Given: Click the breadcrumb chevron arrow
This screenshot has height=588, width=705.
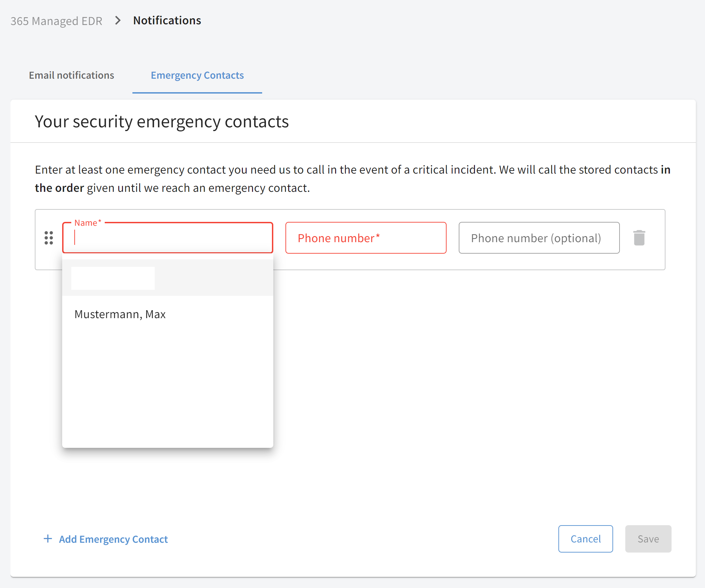Looking at the screenshot, I should (x=118, y=21).
